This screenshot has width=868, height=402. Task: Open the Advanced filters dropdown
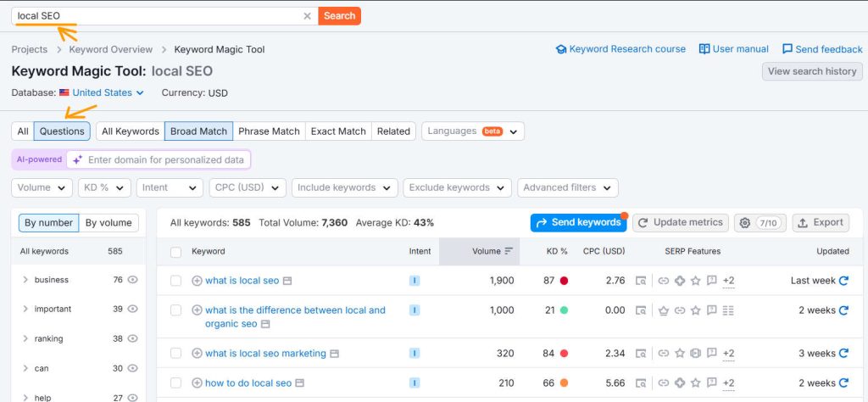click(568, 187)
